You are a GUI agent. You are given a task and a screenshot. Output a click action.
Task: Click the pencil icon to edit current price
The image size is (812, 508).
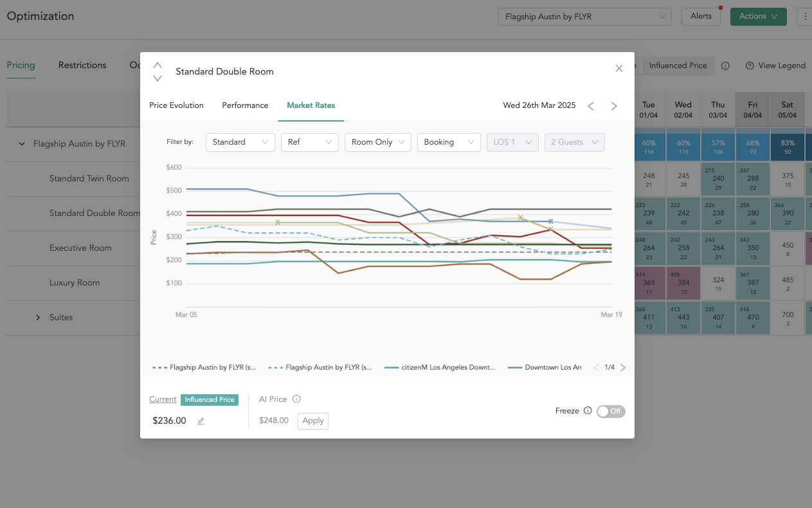click(201, 421)
